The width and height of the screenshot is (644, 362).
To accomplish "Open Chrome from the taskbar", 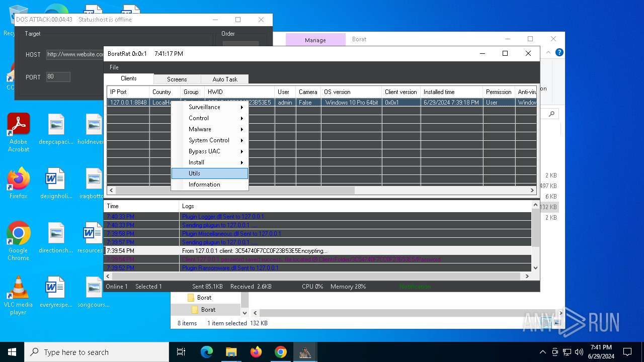I will pos(280,352).
